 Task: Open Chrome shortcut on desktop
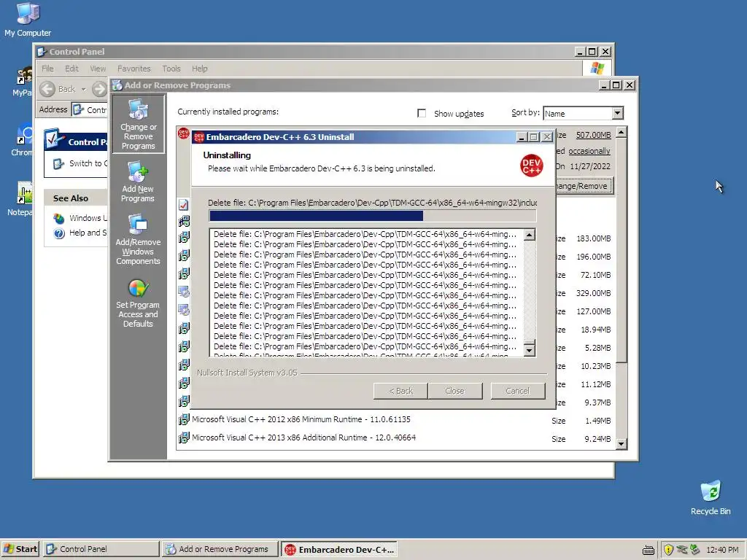pyautogui.click(x=24, y=134)
